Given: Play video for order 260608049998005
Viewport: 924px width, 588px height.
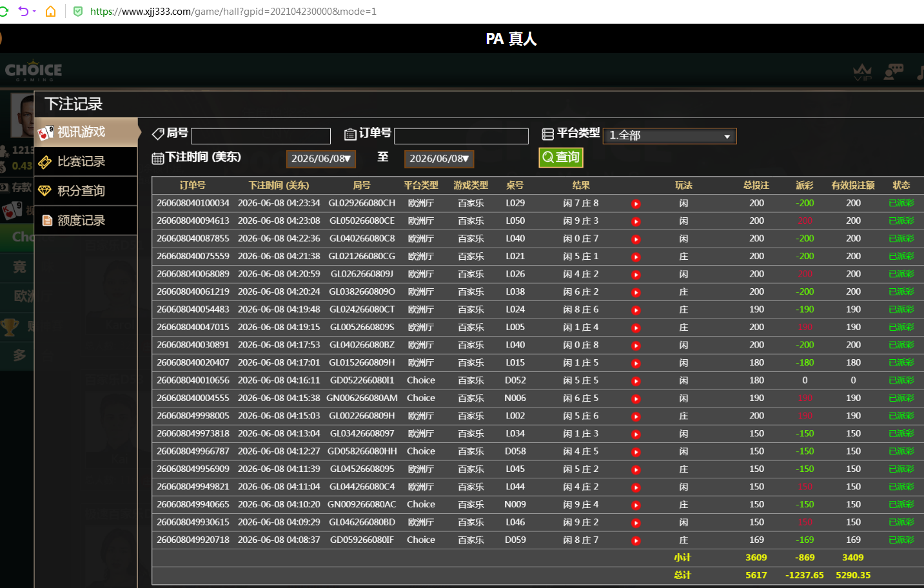Looking at the screenshot, I should 636,416.
